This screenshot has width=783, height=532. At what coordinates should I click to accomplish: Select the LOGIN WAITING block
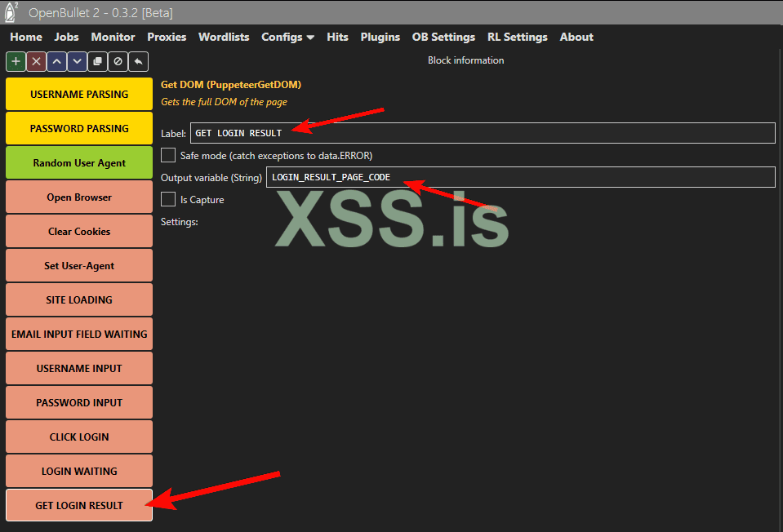tap(79, 471)
